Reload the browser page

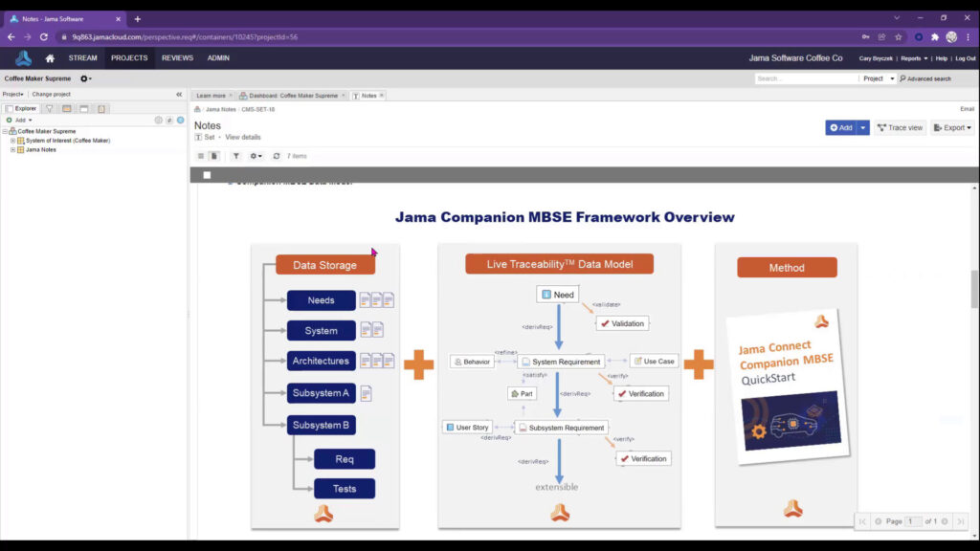[44, 37]
